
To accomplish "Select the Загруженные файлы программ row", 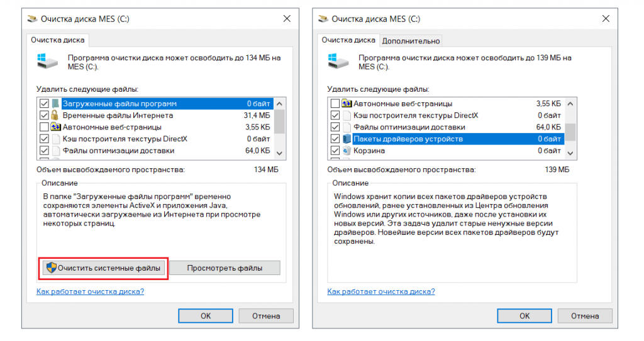I will 156,104.
